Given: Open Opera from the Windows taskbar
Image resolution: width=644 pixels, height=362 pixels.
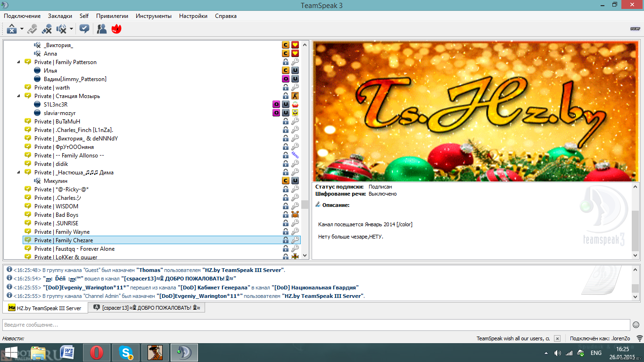Looking at the screenshot, I should 97,353.
